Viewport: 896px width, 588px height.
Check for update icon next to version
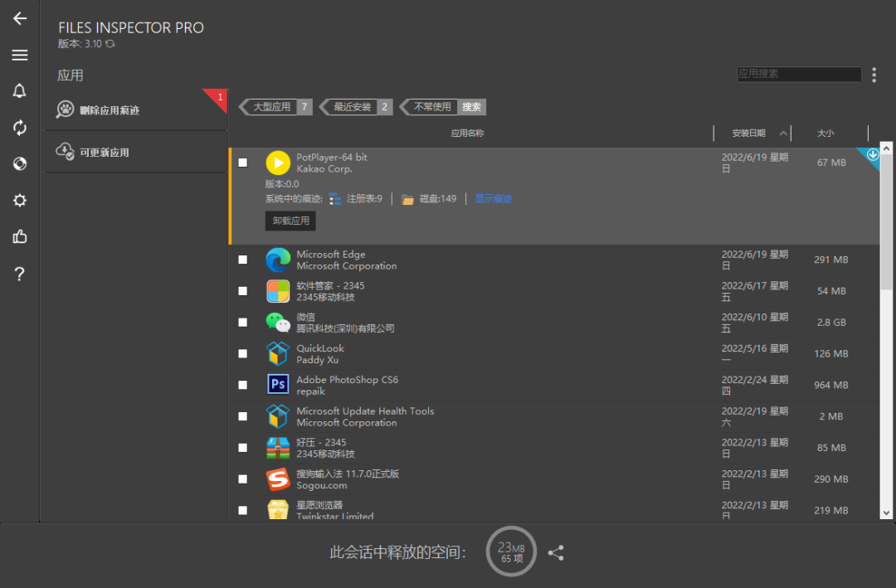coord(110,44)
